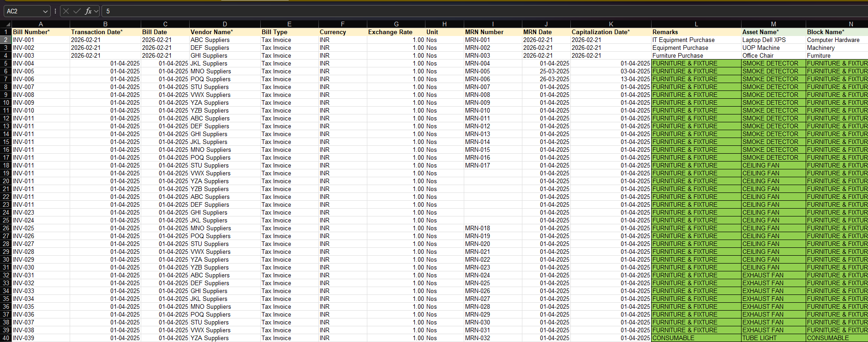Click Capitalization Date cell '03-04-2025'
868x342 pixels.
point(611,71)
